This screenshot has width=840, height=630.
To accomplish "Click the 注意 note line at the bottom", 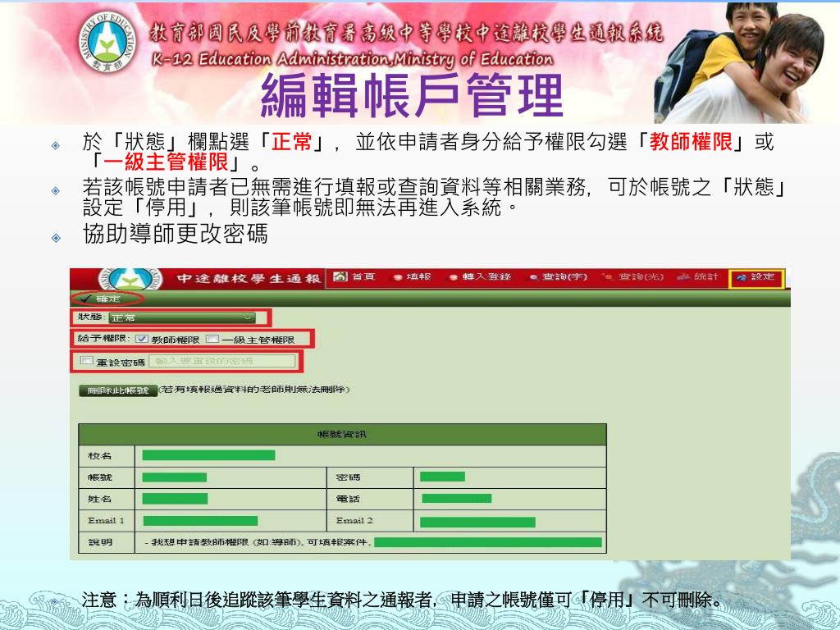I will pyautogui.click(x=404, y=600).
